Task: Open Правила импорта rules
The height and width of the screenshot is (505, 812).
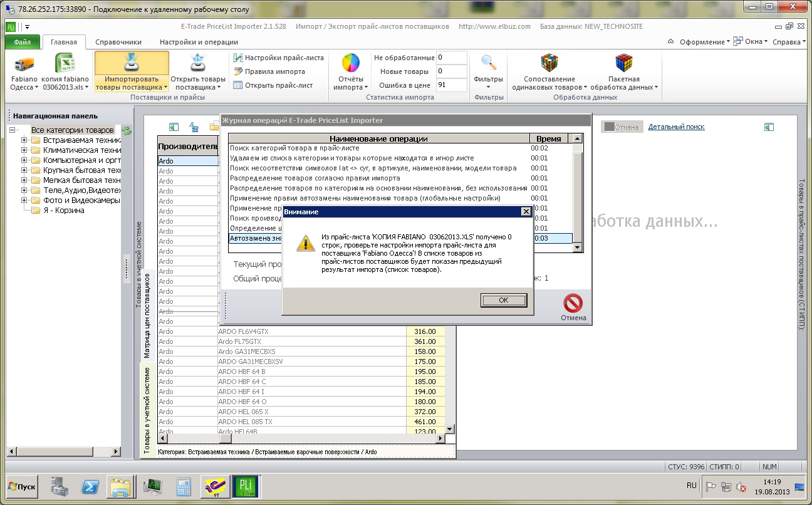Action: 269,71
